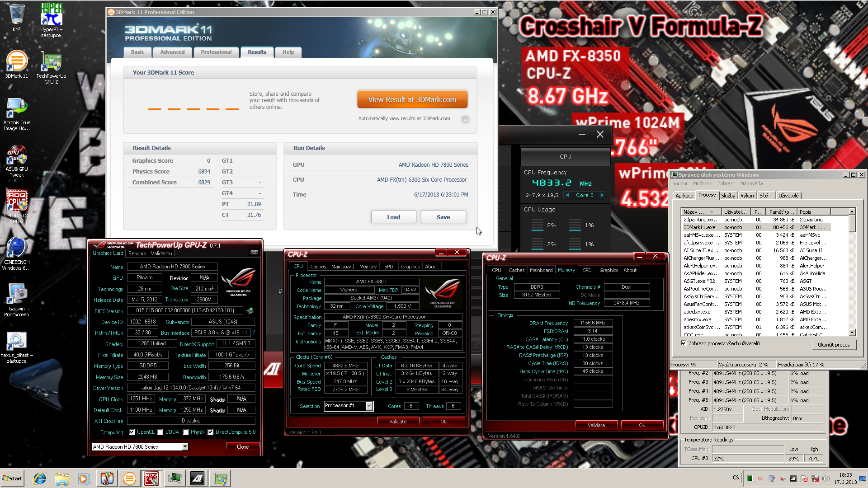Viewport: 868px width, 488px height.
Task: Launch CINEBENCH Windows 64 desktop icon
Action: pos(17,253)
